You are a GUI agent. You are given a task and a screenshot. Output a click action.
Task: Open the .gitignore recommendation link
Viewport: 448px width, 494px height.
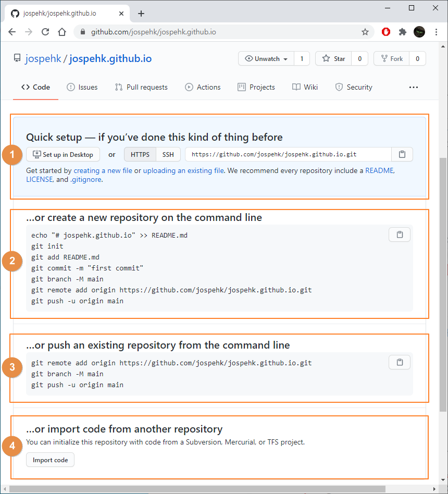pos(86,180)
